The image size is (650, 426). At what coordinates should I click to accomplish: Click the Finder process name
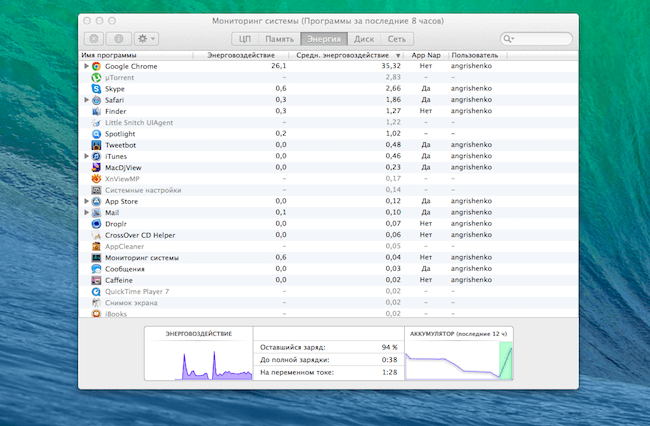[x=115, y=111]
